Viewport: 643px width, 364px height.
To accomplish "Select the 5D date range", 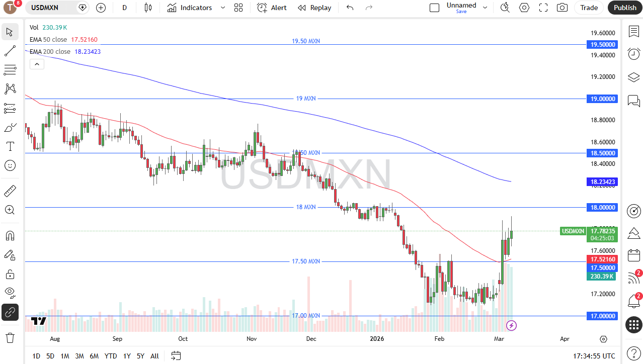I will click(50, 356).
